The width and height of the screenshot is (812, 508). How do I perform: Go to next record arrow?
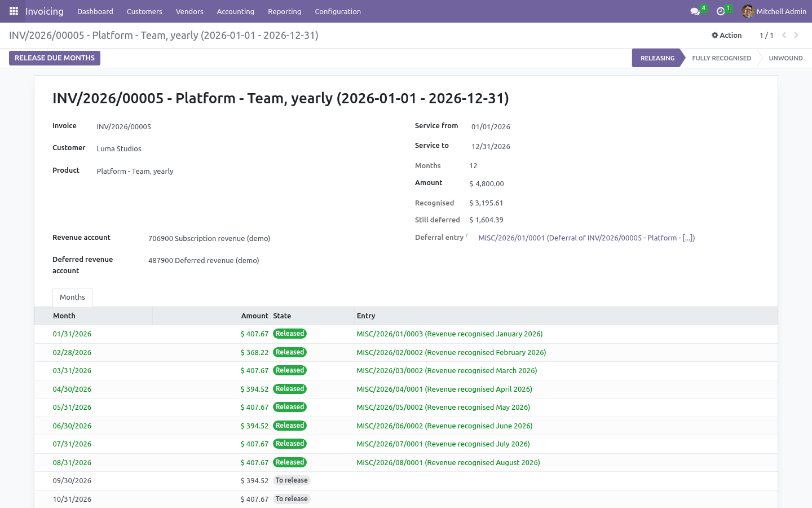796,35
